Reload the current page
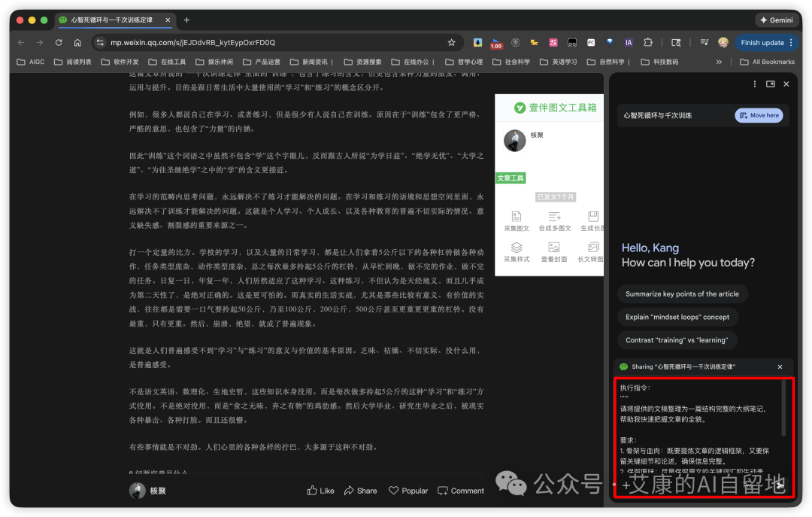Screen dimensions: 812x517 (59, 43)
